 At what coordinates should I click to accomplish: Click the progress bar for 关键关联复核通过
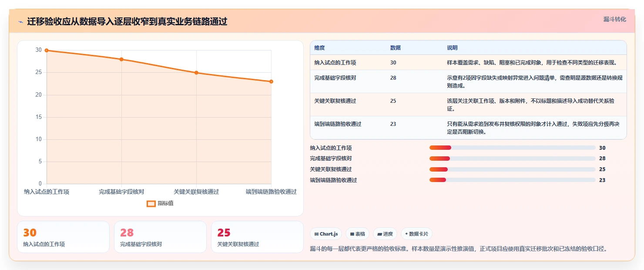point(512,169)
